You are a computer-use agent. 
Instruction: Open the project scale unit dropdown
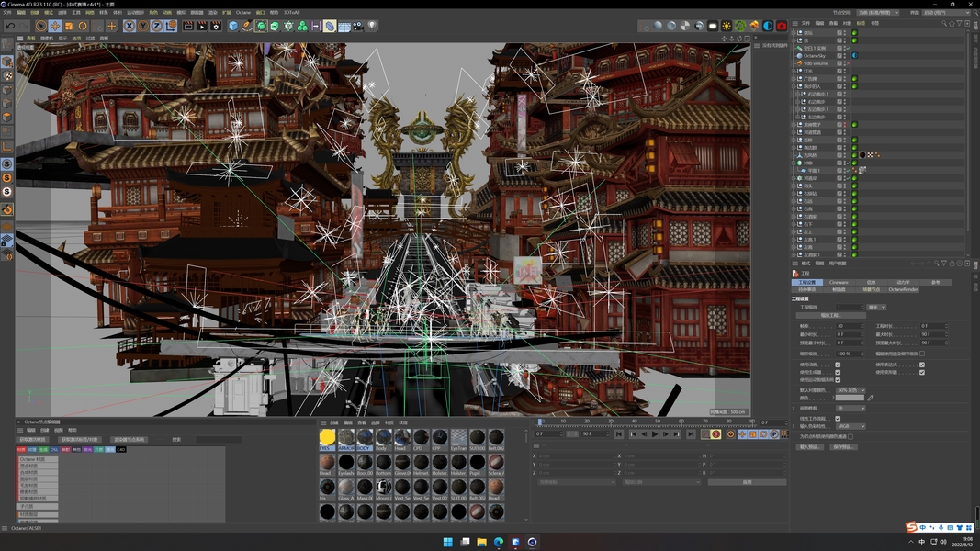click(x=876, y=308)
